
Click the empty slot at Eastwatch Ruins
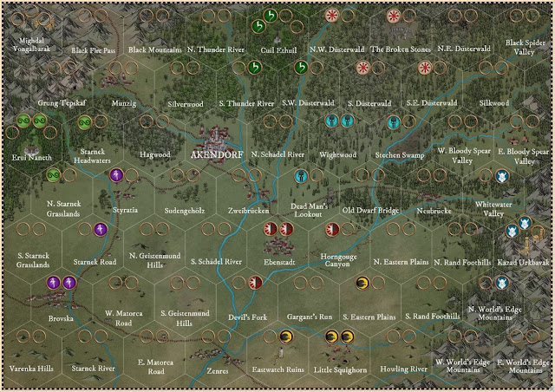(270, 336)
